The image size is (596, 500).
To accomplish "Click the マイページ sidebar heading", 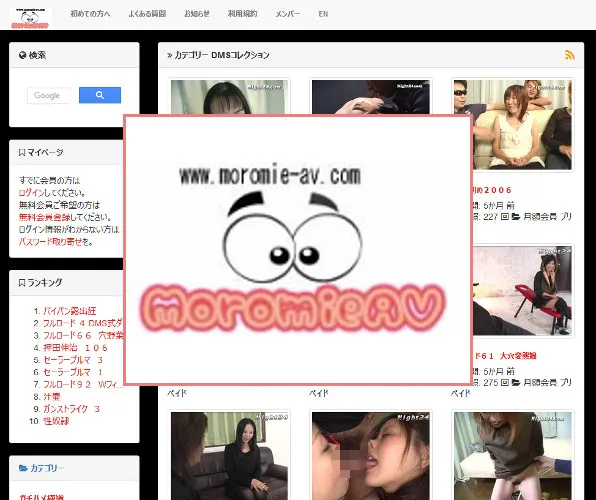I will [x=45, y=153].
